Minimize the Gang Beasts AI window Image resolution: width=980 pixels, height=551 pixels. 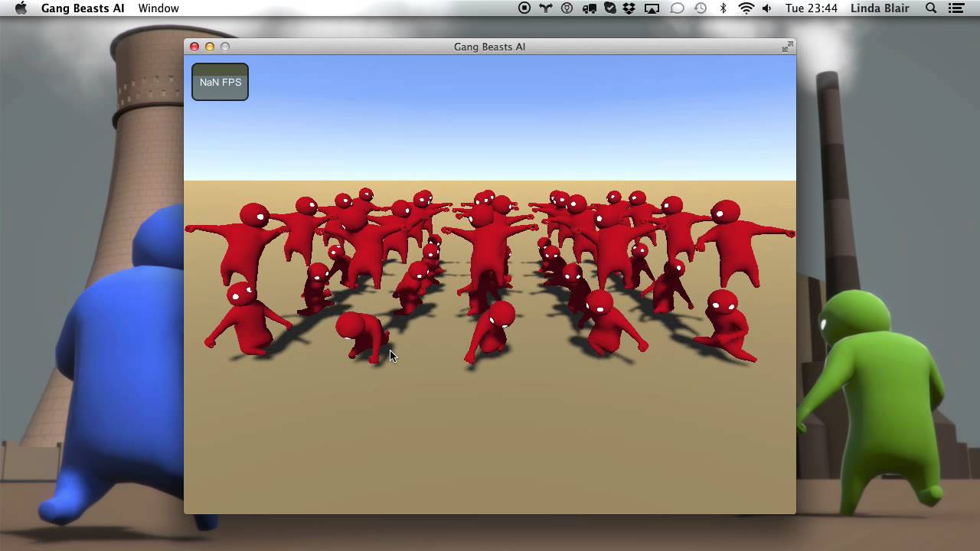[210, 47]
